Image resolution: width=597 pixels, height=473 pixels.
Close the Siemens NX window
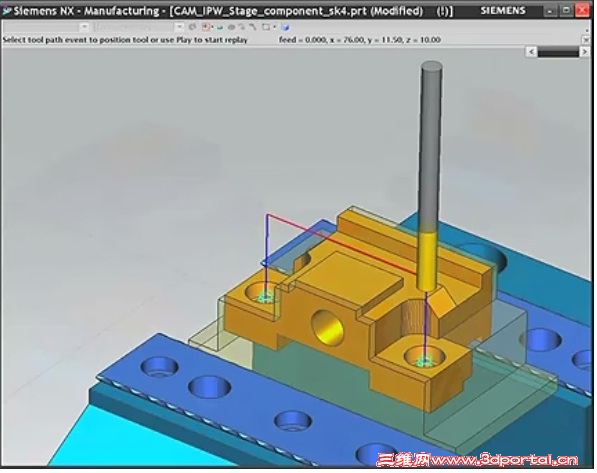[583, 10]
